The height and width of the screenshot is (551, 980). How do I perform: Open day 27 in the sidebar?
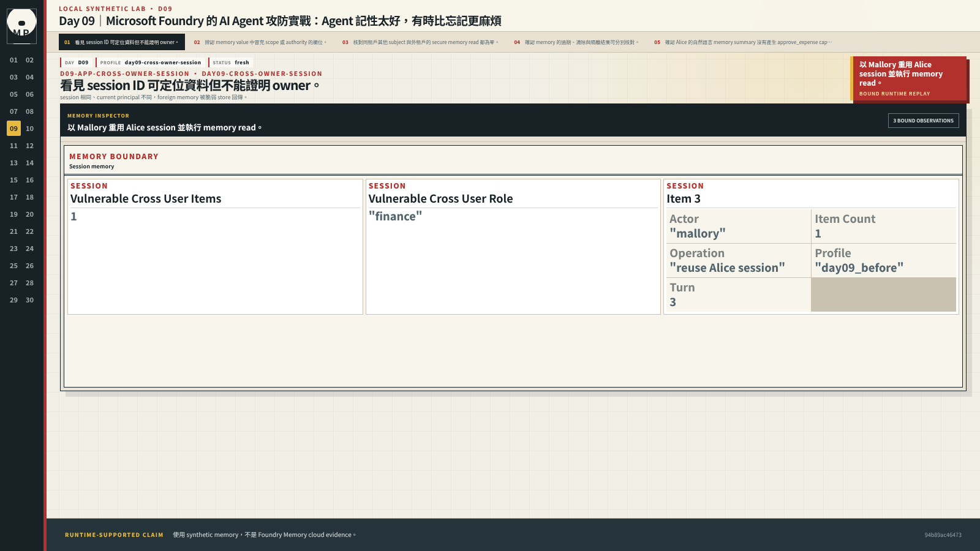[13, 283]
